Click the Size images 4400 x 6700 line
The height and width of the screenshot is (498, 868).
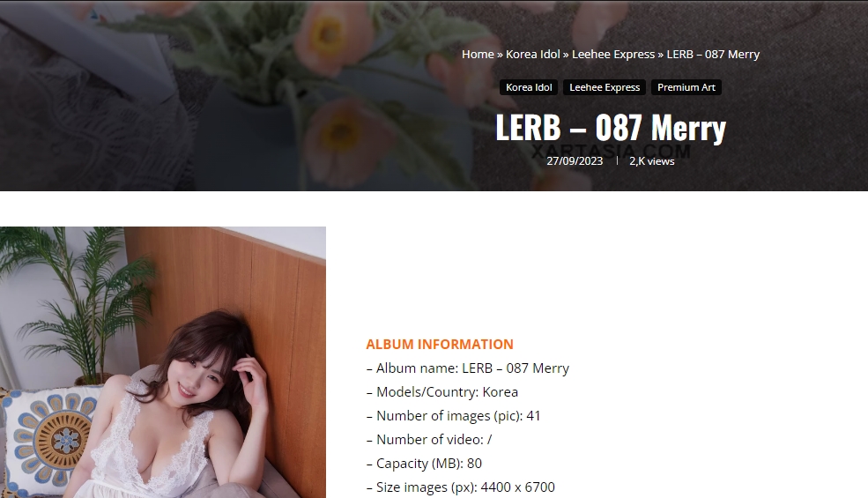(461, 487)
